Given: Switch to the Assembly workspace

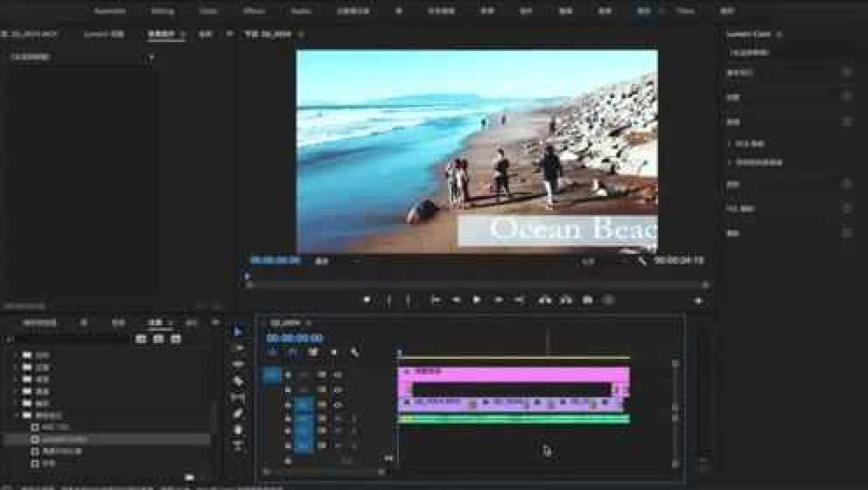Looking at the screenshot, I should (x=110, y=11).
